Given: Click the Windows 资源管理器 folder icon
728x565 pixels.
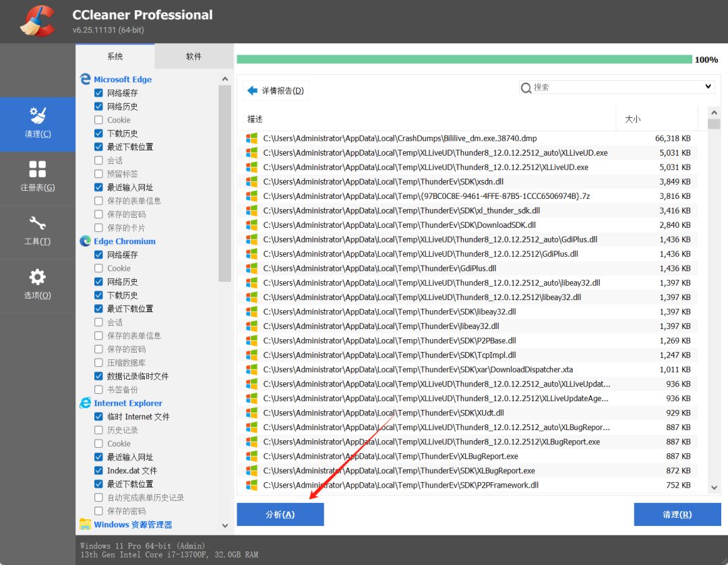Looking at the screenshot, I should point(86,524).
